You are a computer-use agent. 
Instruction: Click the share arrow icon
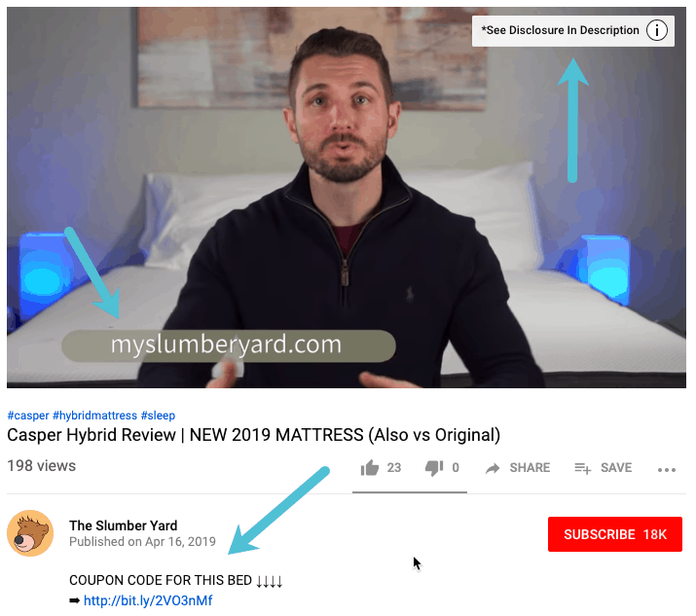493,468
